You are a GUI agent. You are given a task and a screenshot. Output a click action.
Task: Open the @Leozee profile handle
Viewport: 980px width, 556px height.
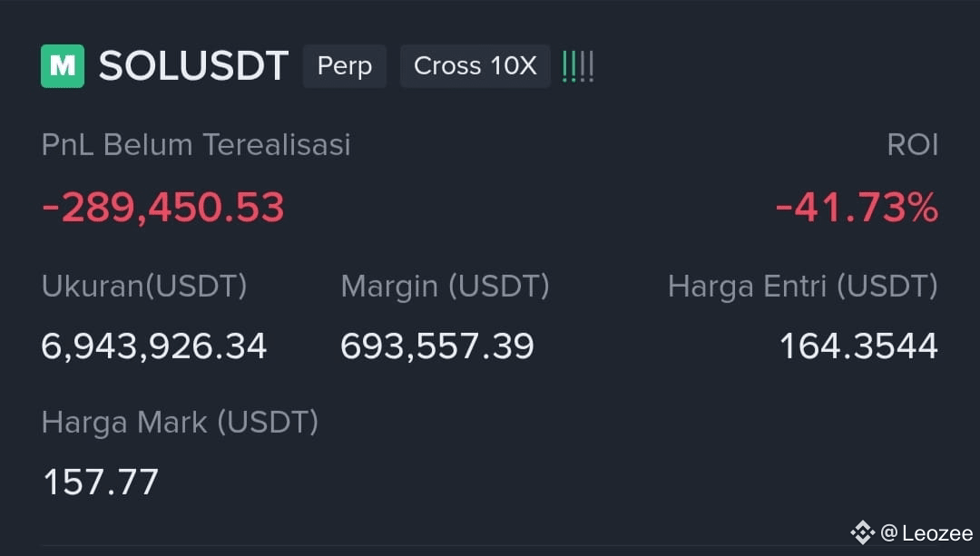926,533
